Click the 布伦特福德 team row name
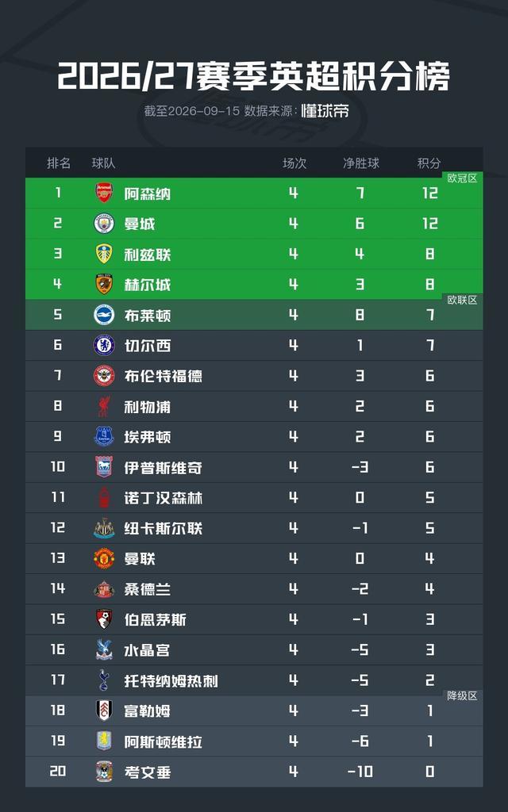Viewport: 508px width, 812px height. tap(163, 376)
